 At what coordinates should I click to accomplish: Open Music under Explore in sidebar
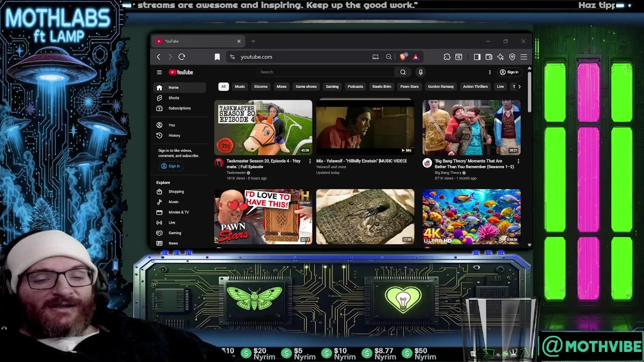(x=180, y=202)
